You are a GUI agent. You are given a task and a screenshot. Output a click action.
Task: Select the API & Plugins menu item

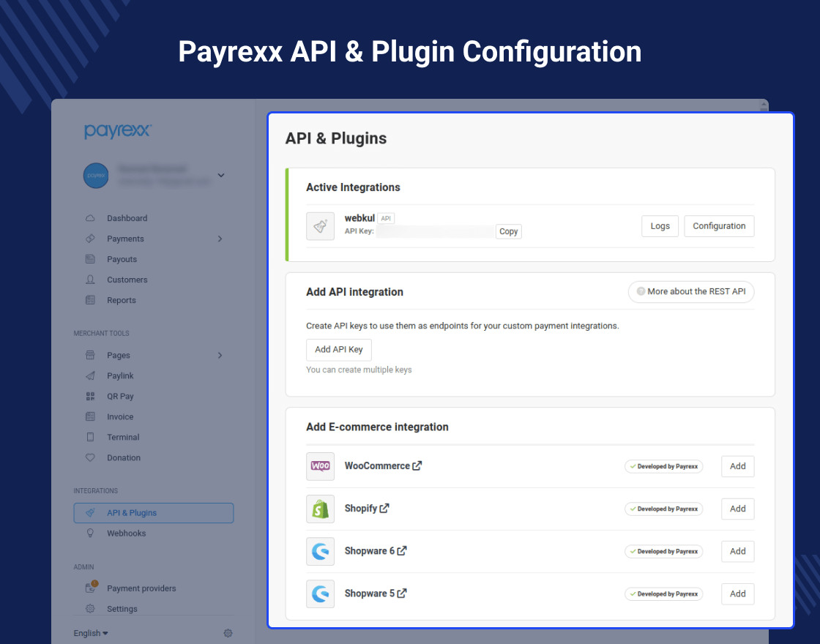click(x=154, y=513)
